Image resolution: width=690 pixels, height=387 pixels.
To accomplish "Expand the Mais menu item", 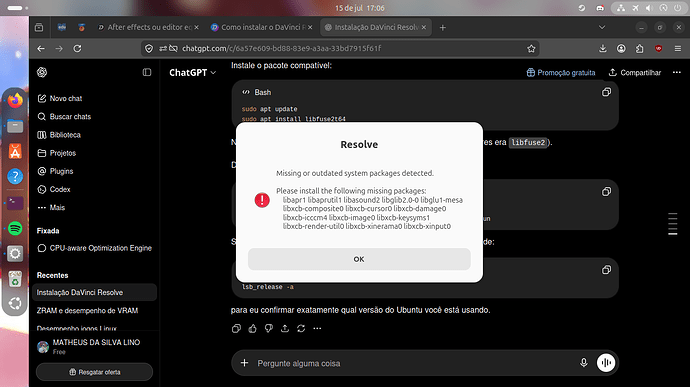I will (x=51, y=207).
